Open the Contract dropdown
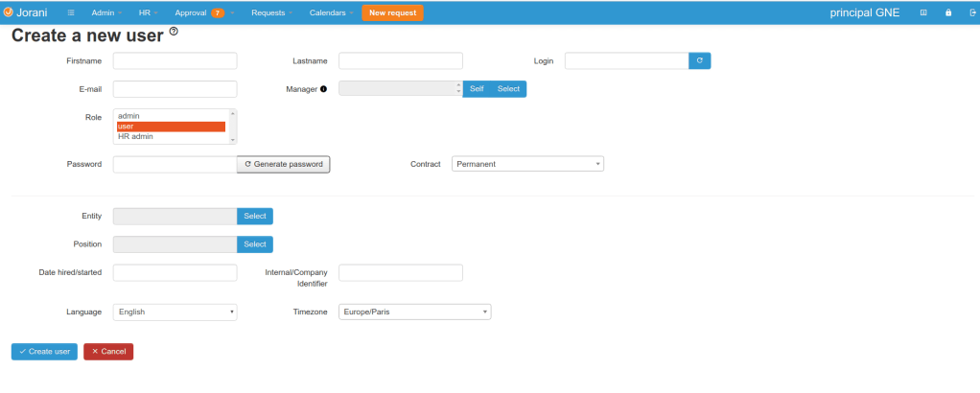Screen dimensions: 980x393 point(527,164)
